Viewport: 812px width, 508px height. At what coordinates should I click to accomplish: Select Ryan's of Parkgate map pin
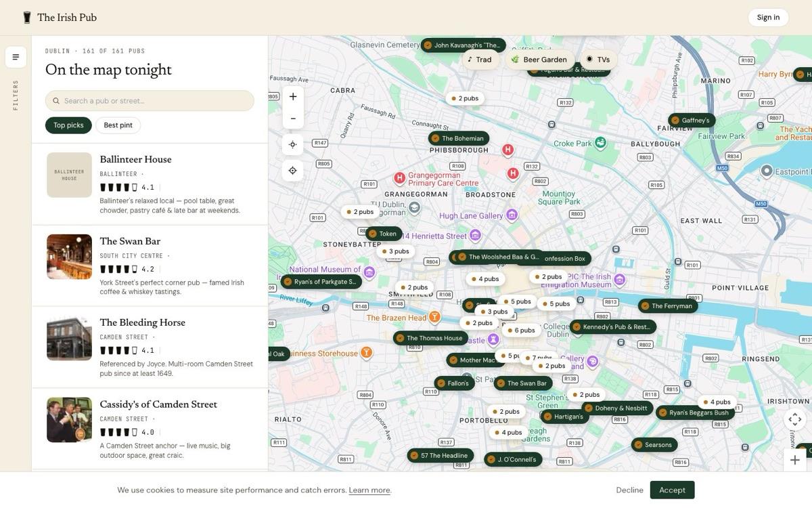pos(320,282)
